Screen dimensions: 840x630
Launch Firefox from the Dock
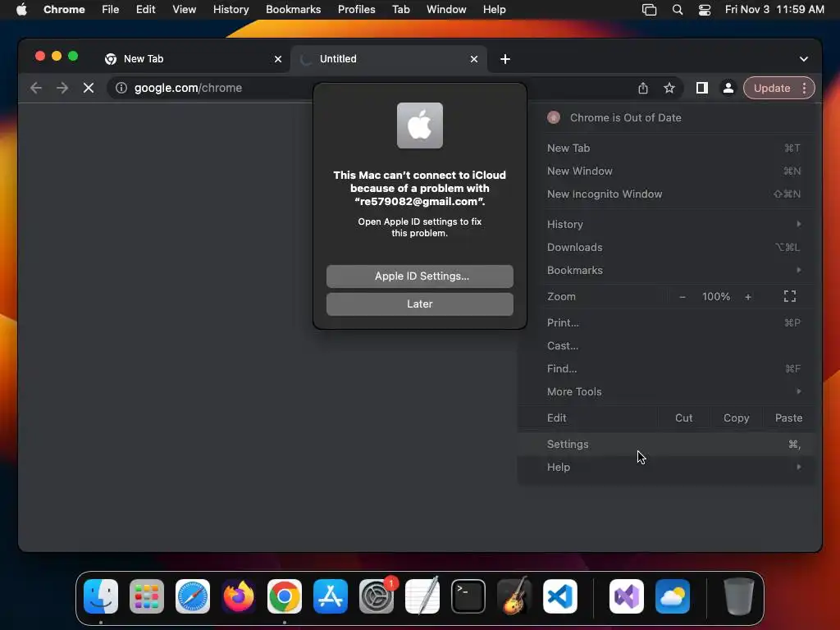pos(239,596)
